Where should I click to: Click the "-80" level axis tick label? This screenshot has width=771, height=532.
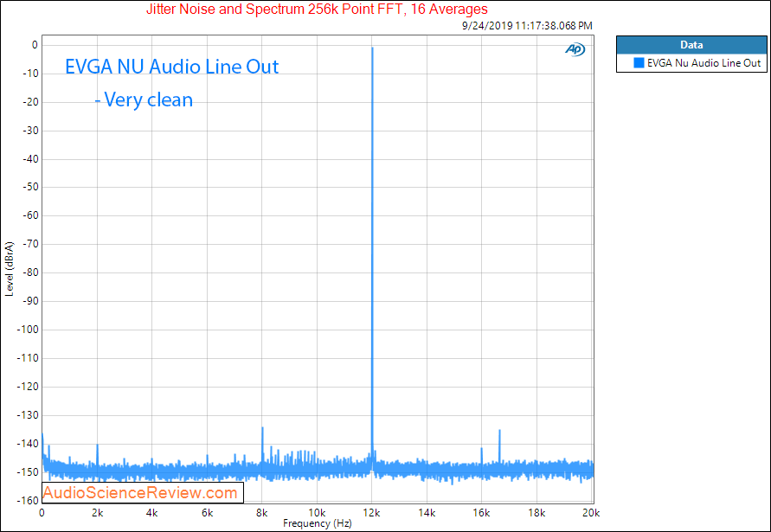coord(30,272)
